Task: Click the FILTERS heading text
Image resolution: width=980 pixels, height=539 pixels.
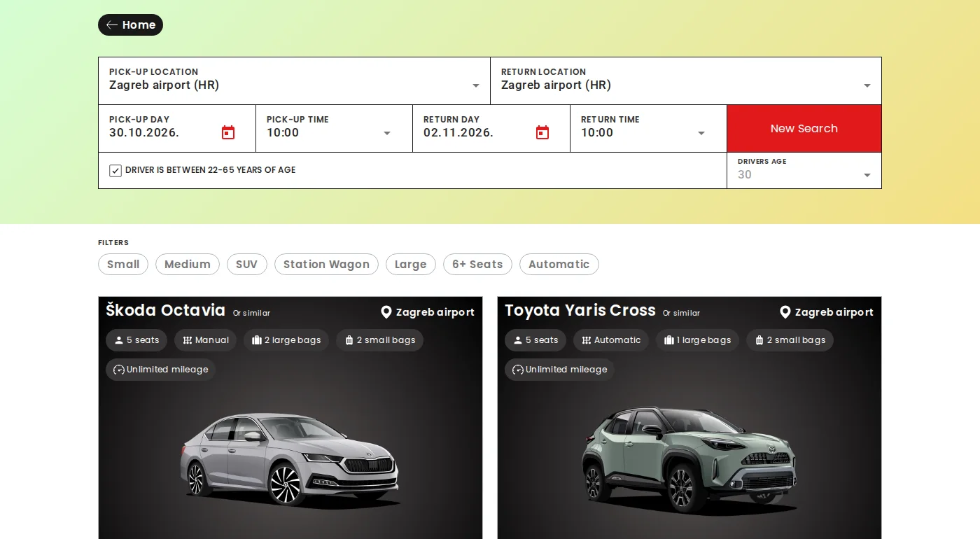Action: pos(113,243)
